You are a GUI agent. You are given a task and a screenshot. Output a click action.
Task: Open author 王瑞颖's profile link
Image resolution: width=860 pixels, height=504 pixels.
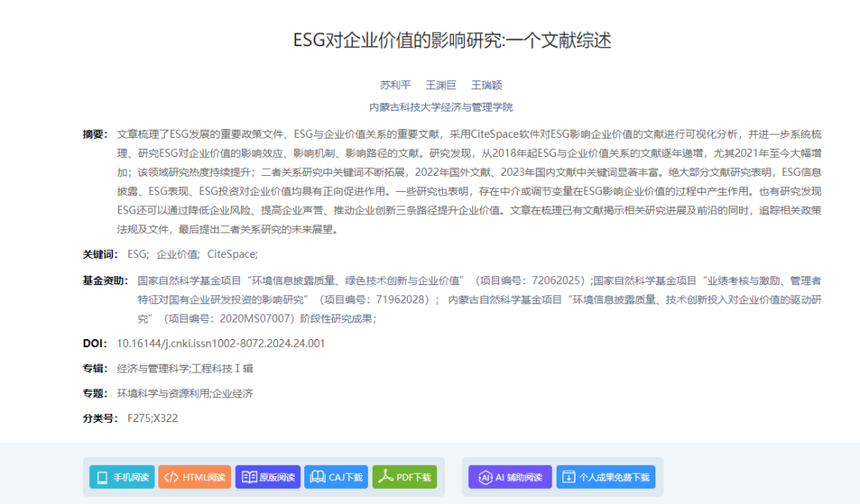pos(486,85)
